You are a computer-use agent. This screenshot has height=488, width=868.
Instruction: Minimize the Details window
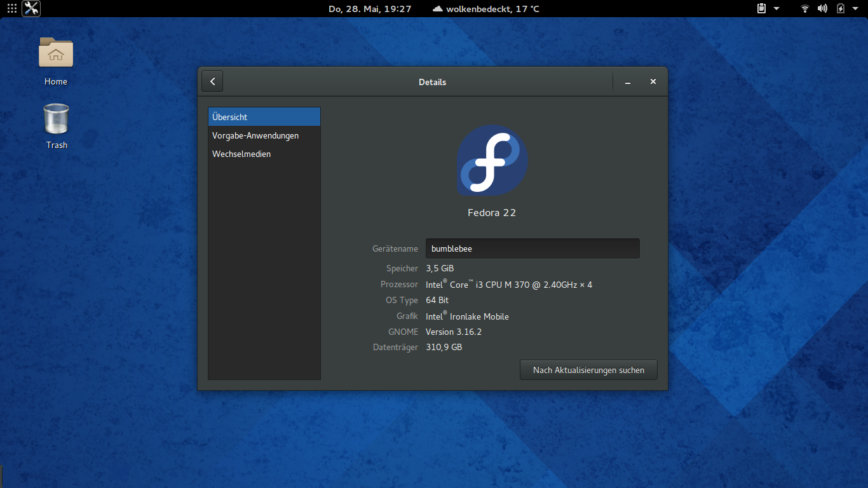click(627, 82)
